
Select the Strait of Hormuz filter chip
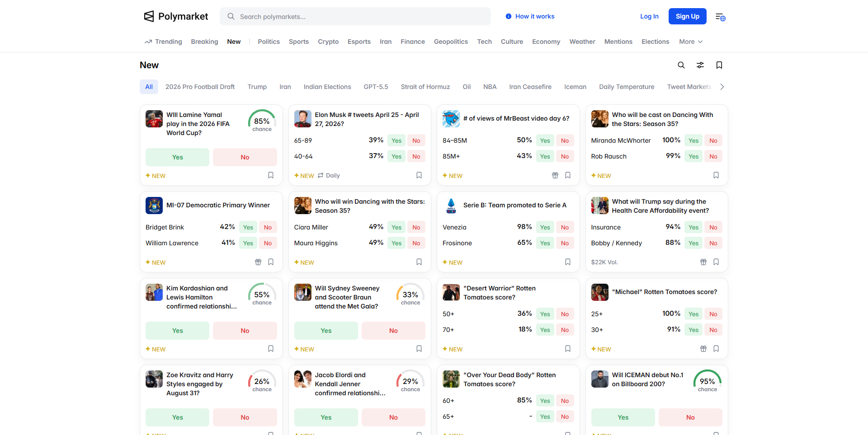425,87
